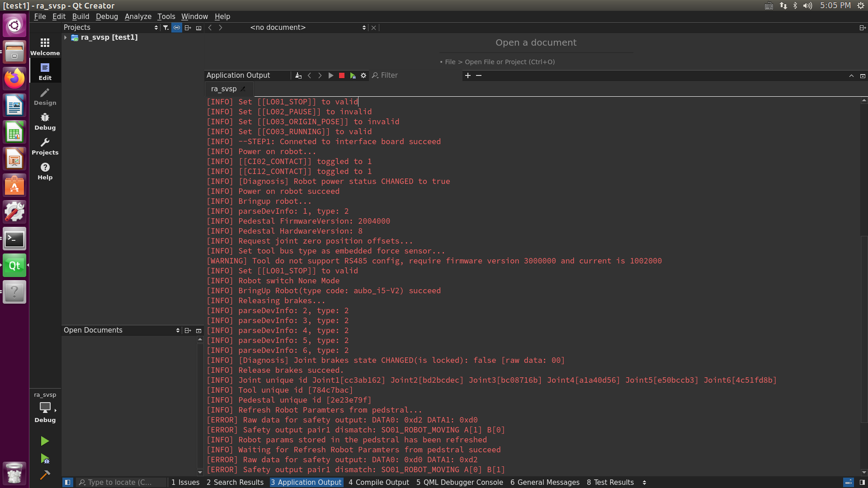Toggle progress details in status bar

(849, 482)
